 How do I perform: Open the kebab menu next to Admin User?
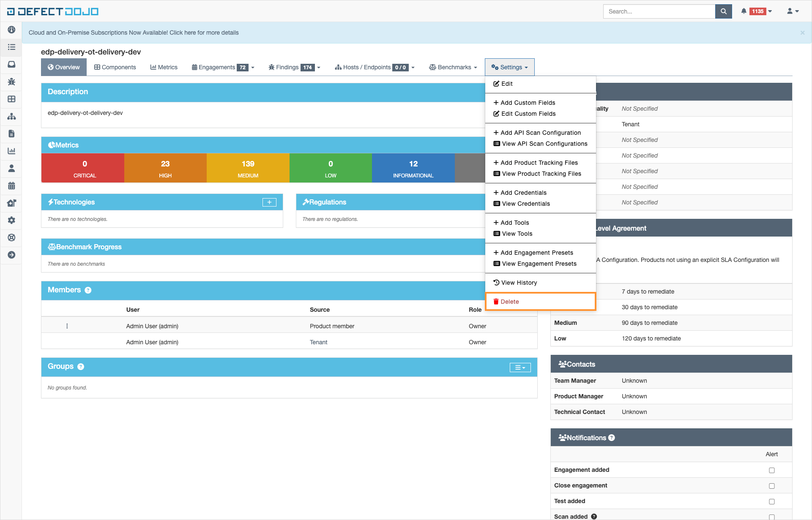click(67, 326)
